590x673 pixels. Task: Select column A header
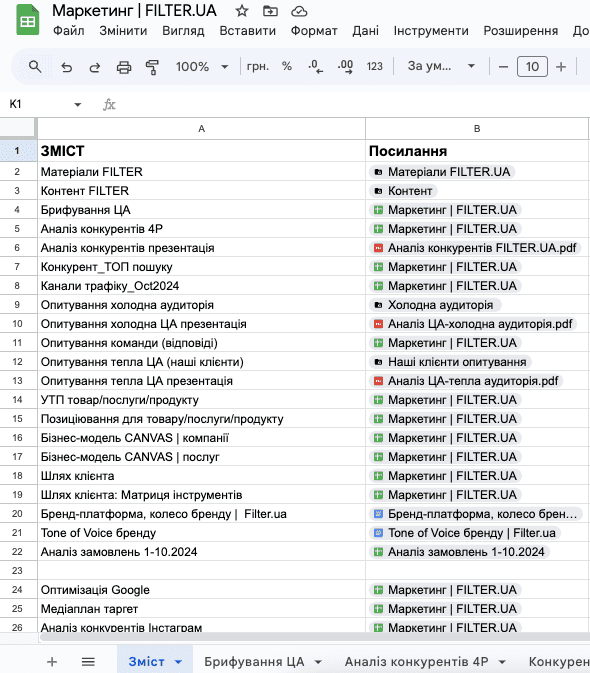coord(202,129)
